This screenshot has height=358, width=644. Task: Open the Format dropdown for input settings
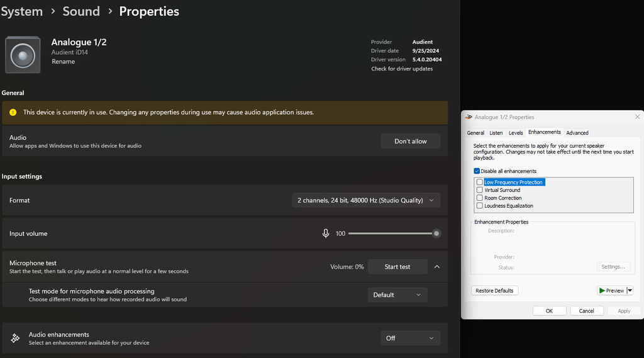pos(366,201)
